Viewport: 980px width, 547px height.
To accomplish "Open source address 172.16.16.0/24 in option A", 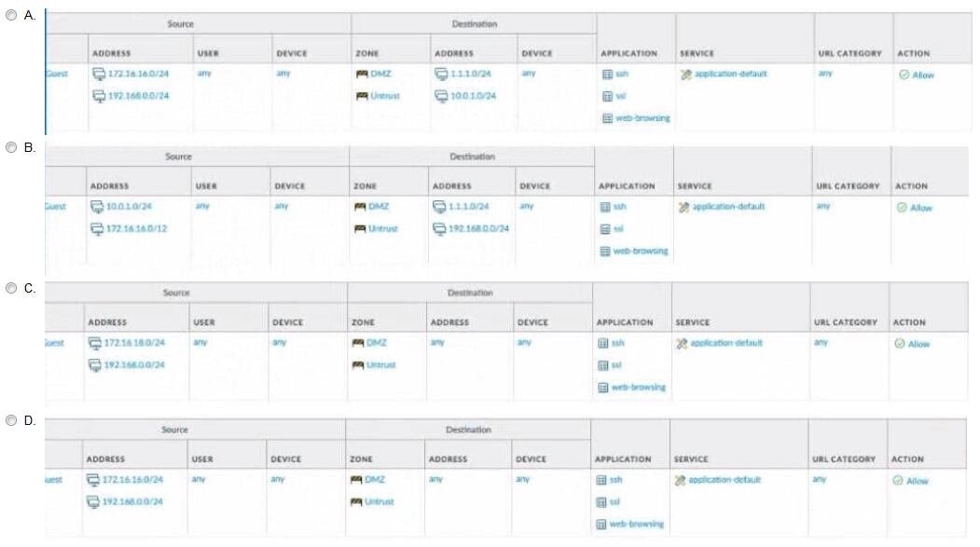I will [134, 74].
